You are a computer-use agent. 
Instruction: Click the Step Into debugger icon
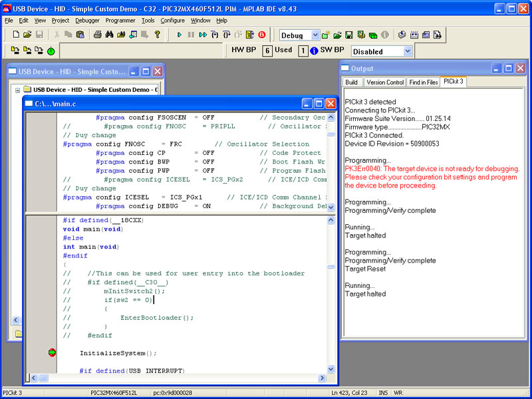215,35
